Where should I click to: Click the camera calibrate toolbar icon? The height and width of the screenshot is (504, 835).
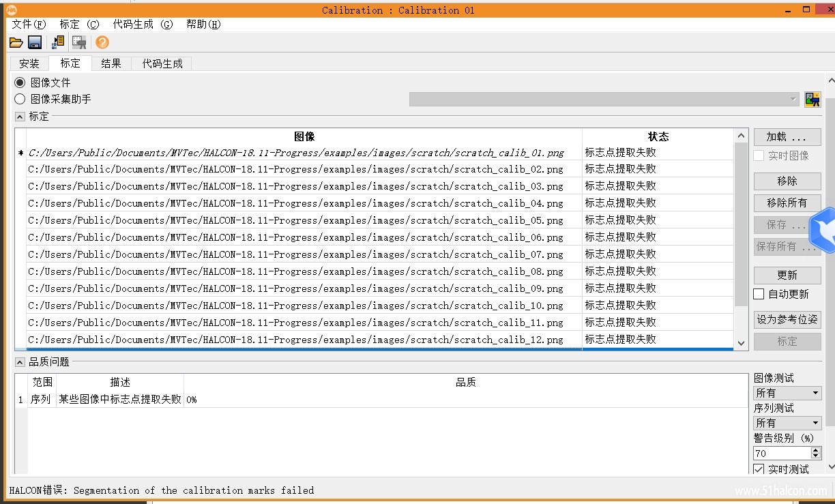point(79,42)
